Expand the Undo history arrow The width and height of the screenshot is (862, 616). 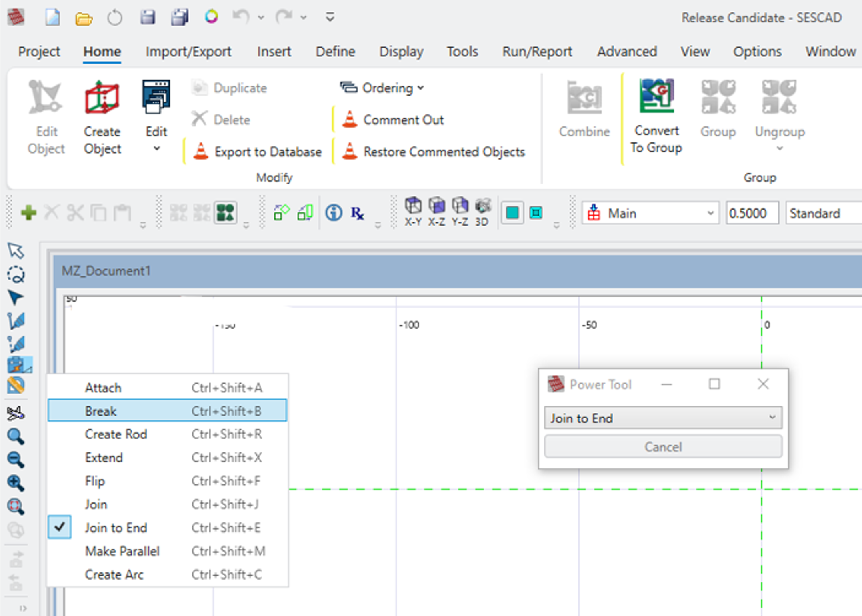[261, 17]
